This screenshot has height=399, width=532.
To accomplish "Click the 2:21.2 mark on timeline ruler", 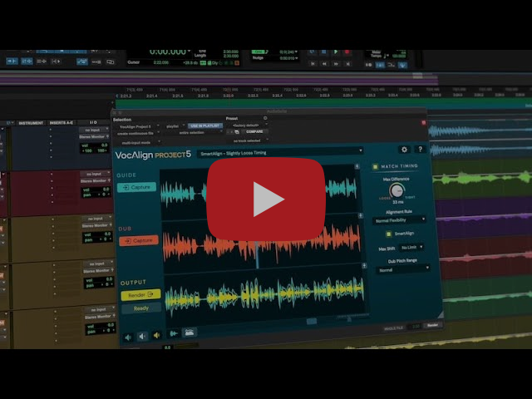I will 126,96.
